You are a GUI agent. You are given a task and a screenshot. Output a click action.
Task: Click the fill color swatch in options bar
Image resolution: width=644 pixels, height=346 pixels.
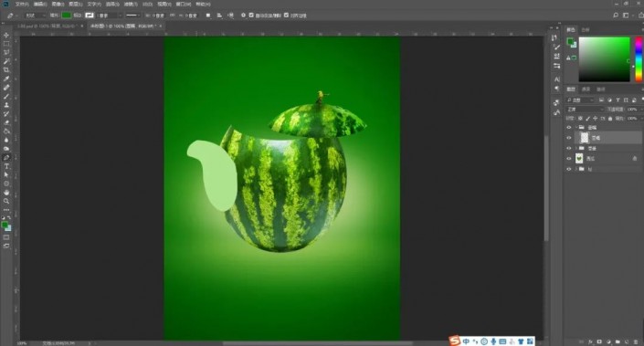coord(66,16)
